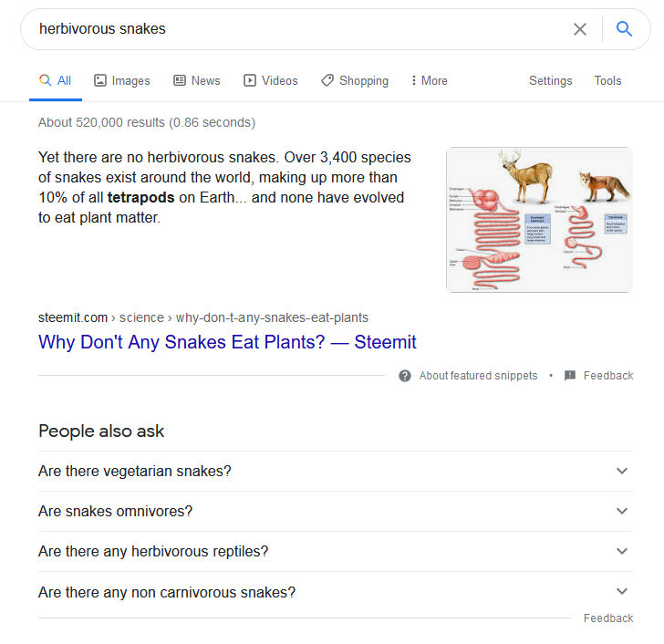Screen dimensions: 664x644
Task: Click the Images tab icon
Action: pyautogui.click(x=100, y=81)
